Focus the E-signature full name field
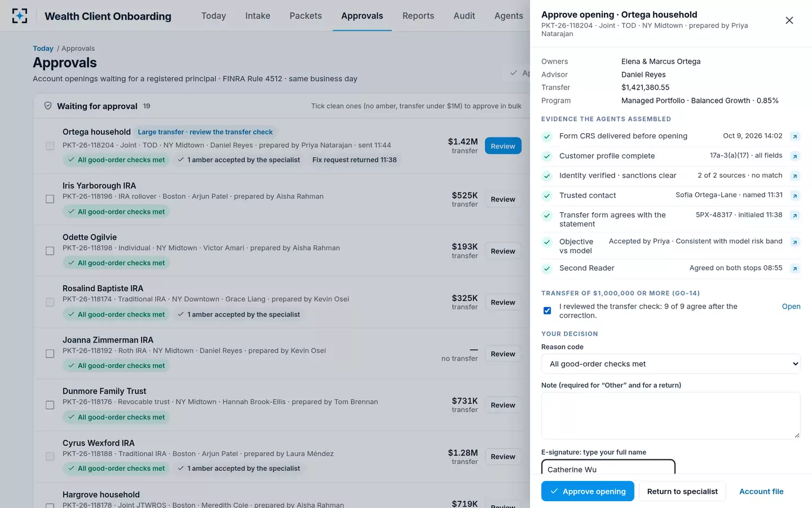Screen dimensions: 812x508 click(x=608, y=467)
